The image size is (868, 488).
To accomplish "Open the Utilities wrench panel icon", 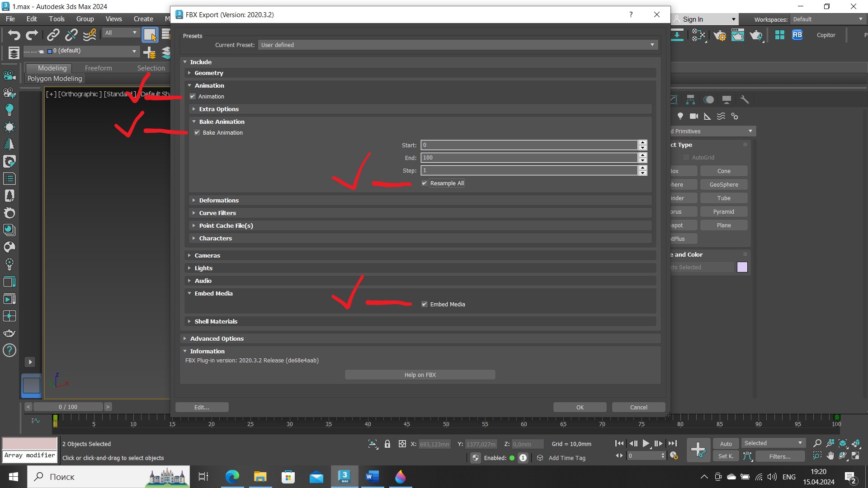I will pos(745,99).
